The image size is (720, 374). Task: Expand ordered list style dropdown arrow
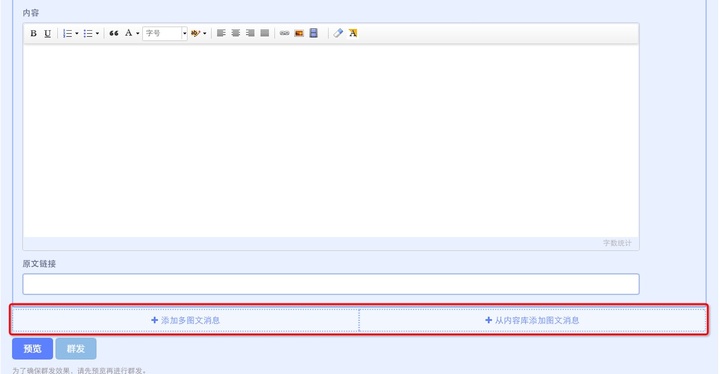pyautogui.click(x=77, y=33)
